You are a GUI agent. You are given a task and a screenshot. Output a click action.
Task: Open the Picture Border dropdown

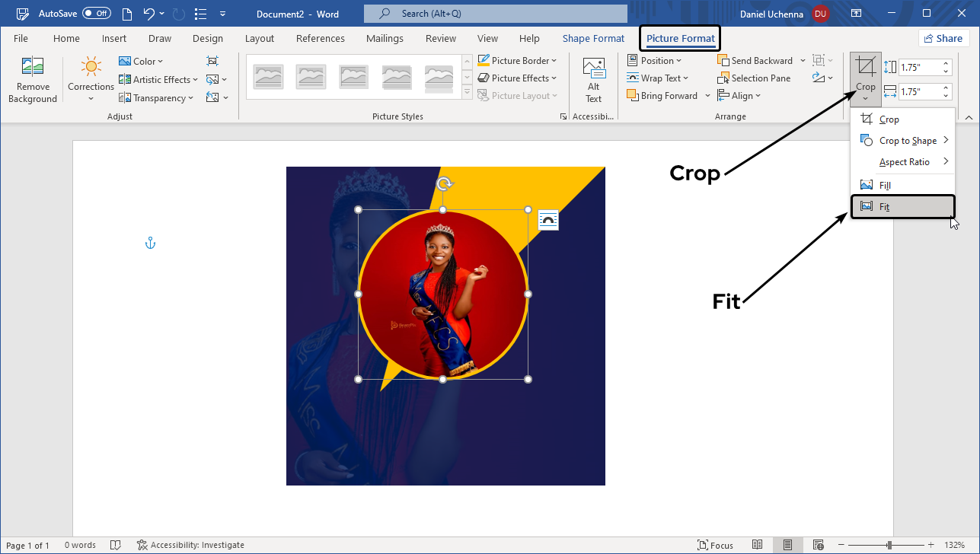tap(518, 61)
